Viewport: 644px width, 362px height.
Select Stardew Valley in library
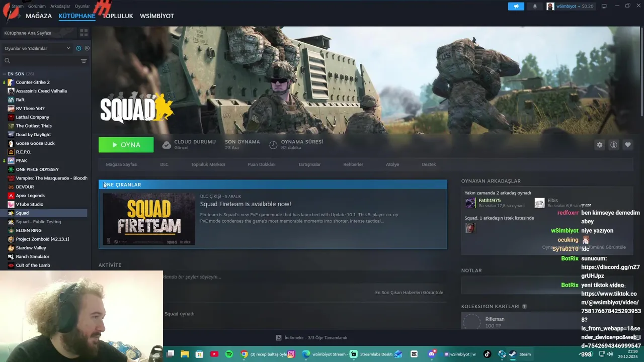(x=31, y=248)
